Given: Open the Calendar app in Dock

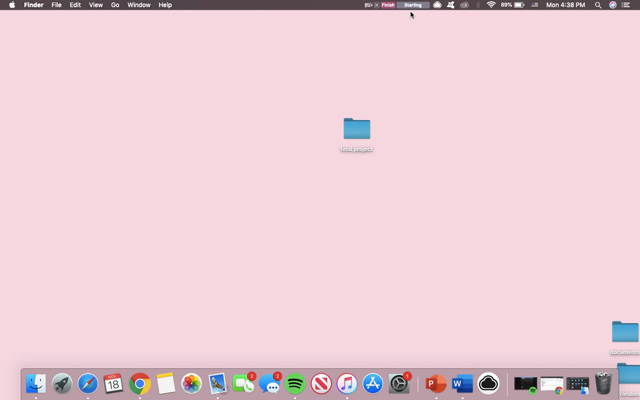Looking at the screenshot, I should pos(114,383).
